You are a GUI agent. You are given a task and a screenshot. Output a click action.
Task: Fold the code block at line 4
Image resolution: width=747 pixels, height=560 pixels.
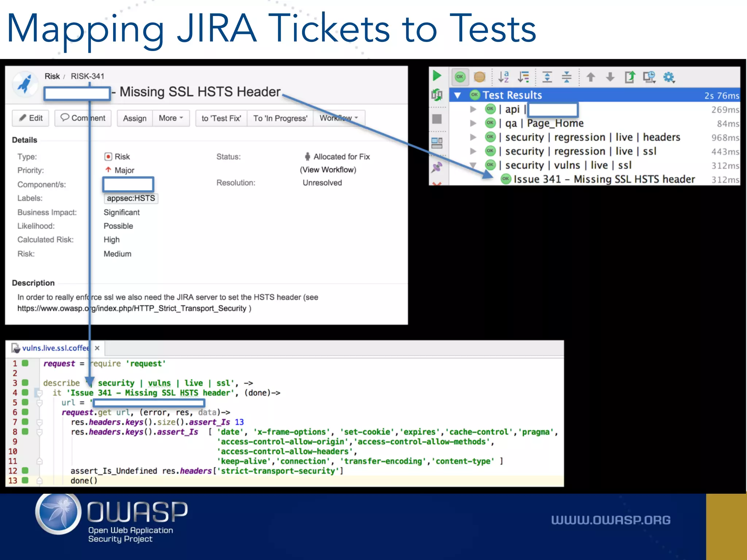pos(39,393)
